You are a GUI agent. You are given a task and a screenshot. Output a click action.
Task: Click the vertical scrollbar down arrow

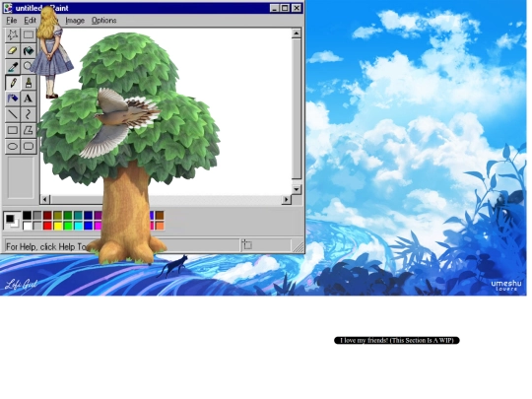(x=297, y=189)
